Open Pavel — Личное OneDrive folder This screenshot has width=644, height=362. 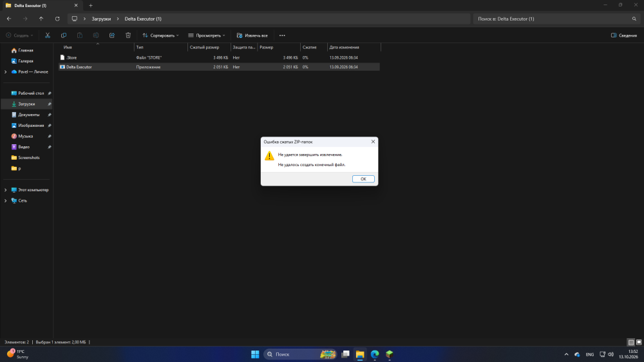point(33,72)
